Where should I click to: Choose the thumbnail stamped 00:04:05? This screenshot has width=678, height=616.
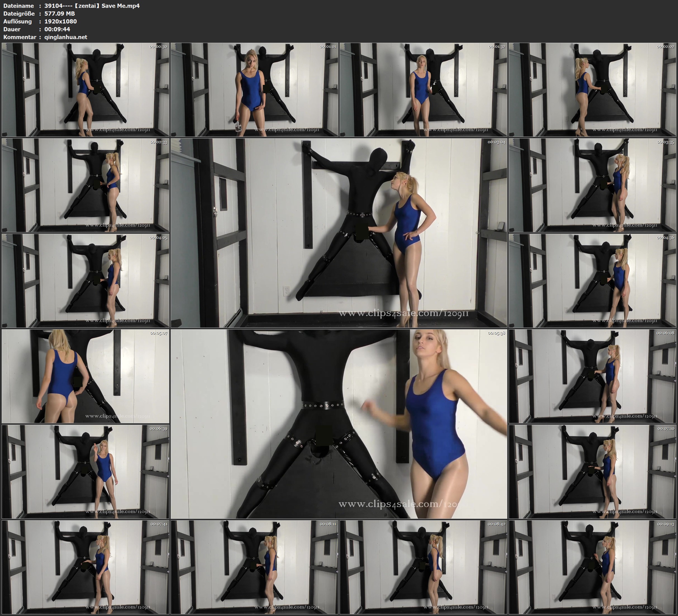coord(85,280)
